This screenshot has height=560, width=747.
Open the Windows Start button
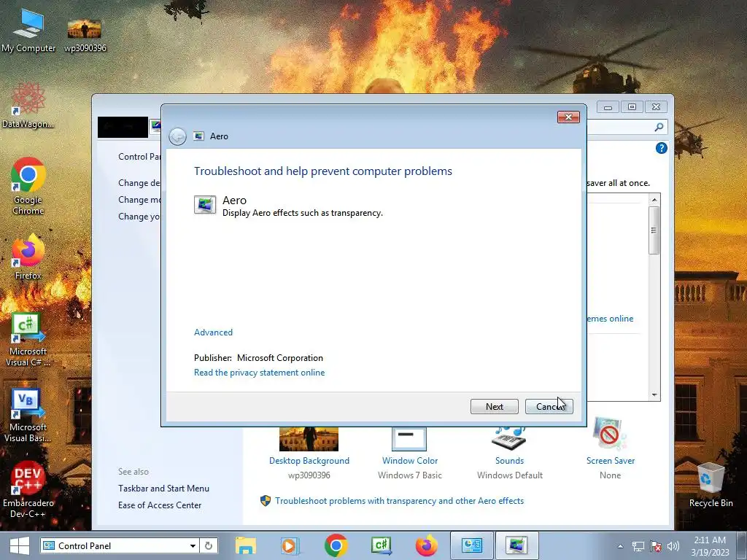tap(19, 545)
